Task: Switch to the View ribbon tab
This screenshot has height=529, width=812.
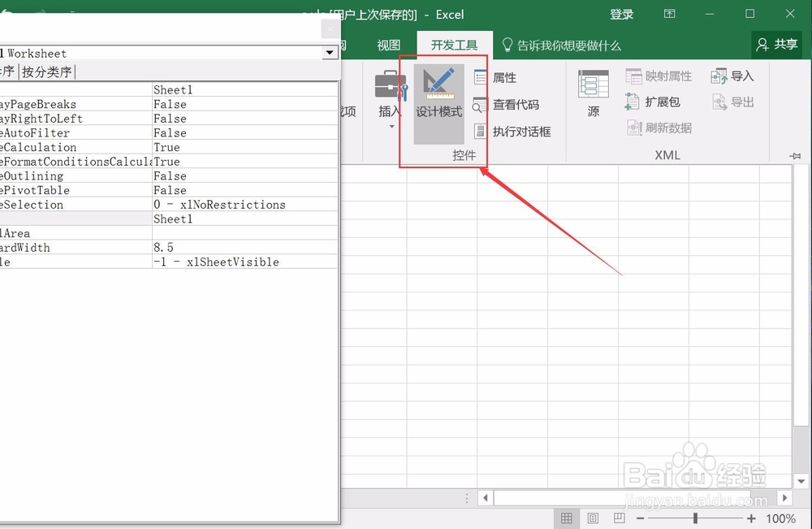Action: coord(388,46)
